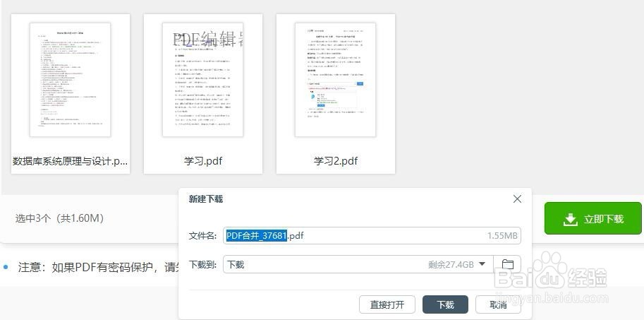Click the 1.55MB file size text
The width and height of the screenshot is (644, 320).
coord(502,236)
